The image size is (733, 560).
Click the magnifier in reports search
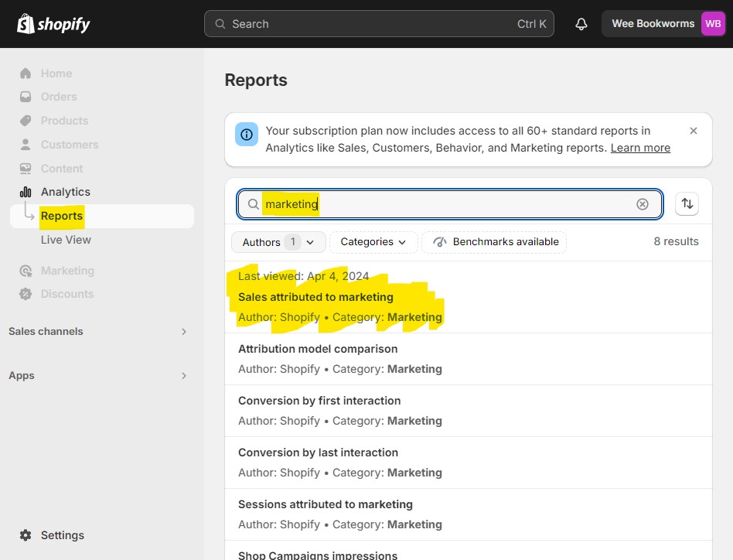(253, 204)
